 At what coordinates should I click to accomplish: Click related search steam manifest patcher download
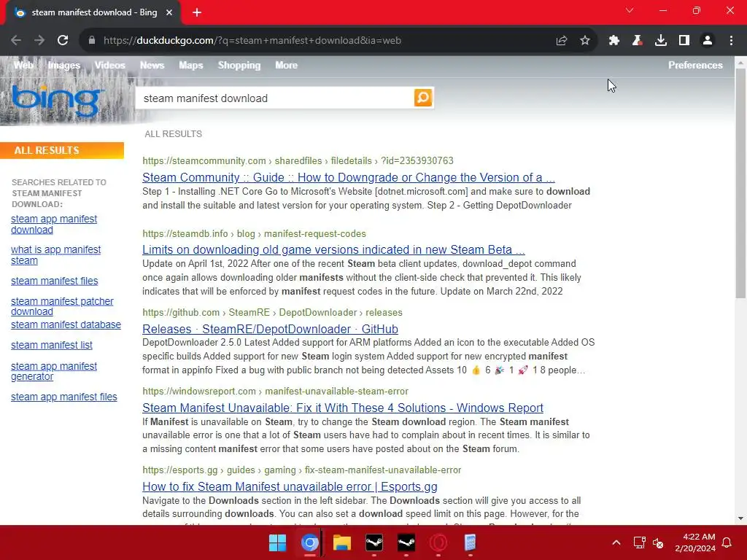click(x=62, y=306)
